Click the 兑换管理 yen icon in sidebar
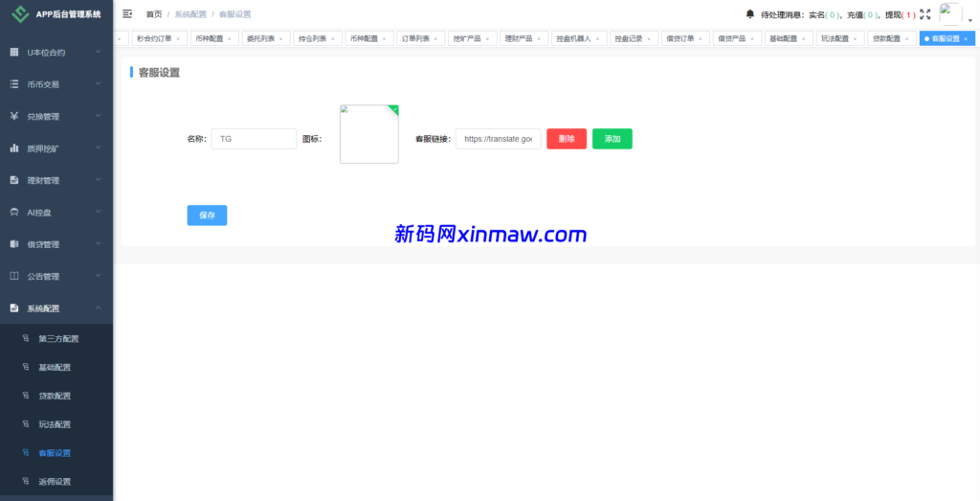 (13, 116)
